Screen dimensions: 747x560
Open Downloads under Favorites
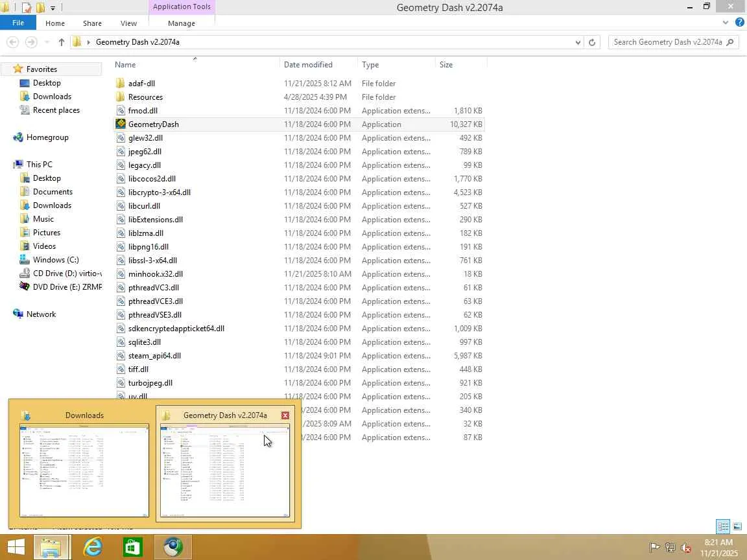click(52, 96)
